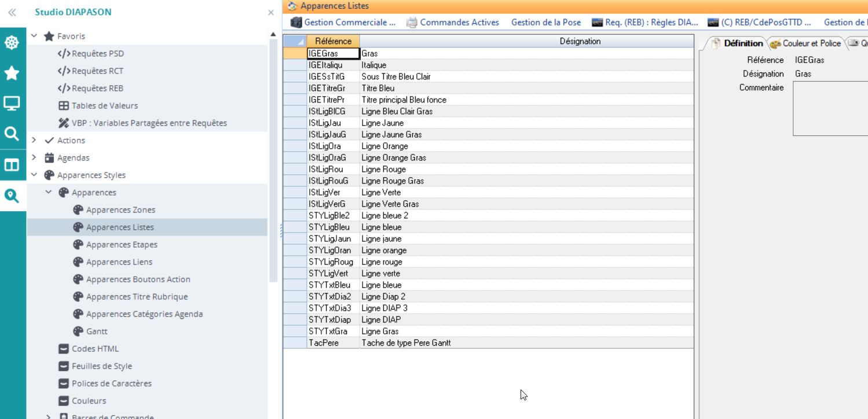Select the Définition tab
This screenshot has width=868, height=419.
point(737,43)
